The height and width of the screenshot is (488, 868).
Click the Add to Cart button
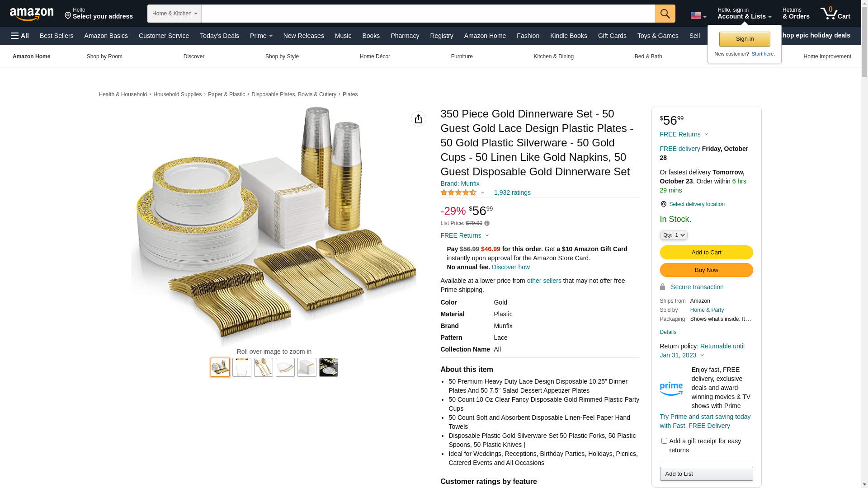point(706,252)
